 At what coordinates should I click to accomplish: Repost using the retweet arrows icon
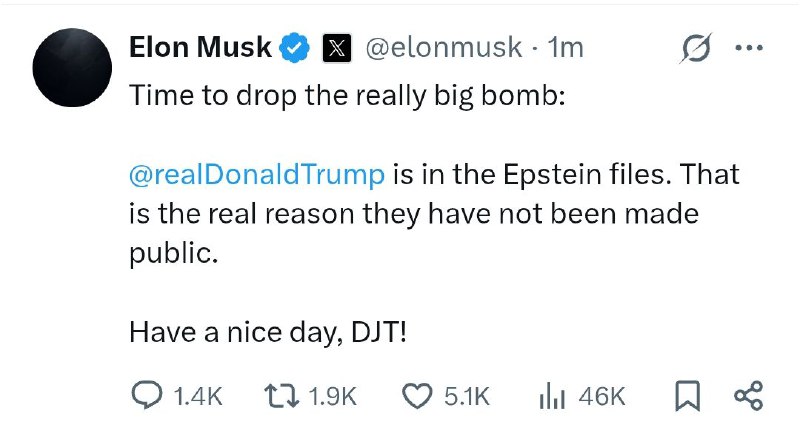click(x=282, y=396)
